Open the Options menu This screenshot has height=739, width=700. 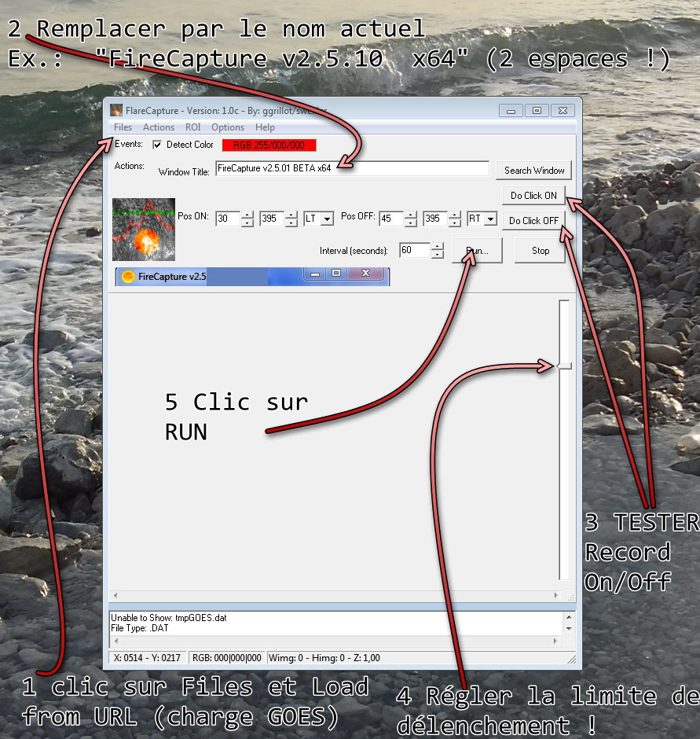[x=228, y=127]
